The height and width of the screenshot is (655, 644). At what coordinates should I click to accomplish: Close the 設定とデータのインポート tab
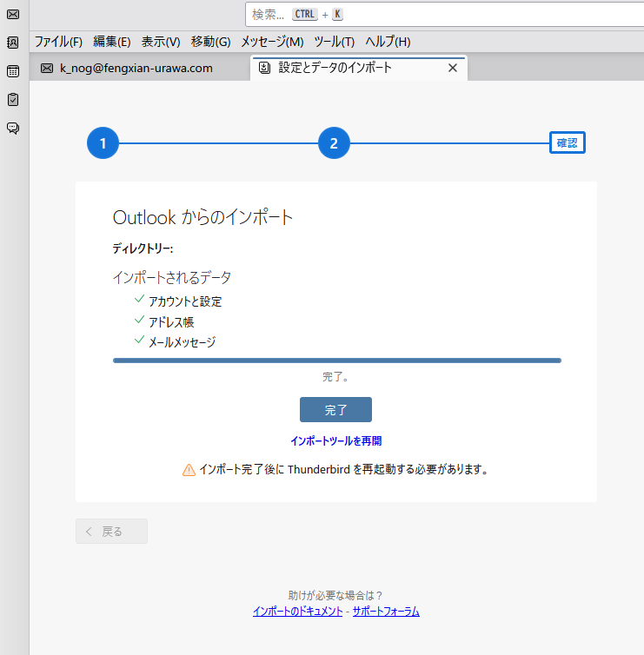(x=452, y=68)
